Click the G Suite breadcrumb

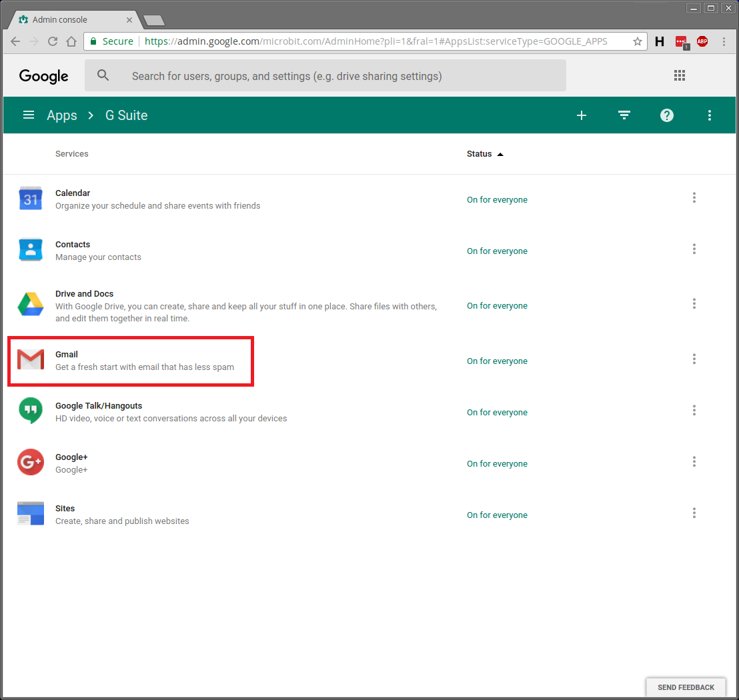point(126,115)
